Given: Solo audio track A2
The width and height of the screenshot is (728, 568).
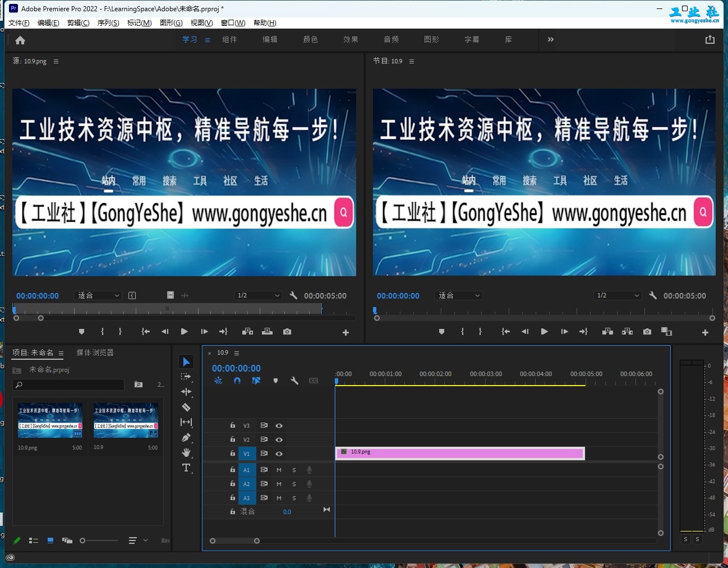Looking at the screenshot, I should click(294, 484).
